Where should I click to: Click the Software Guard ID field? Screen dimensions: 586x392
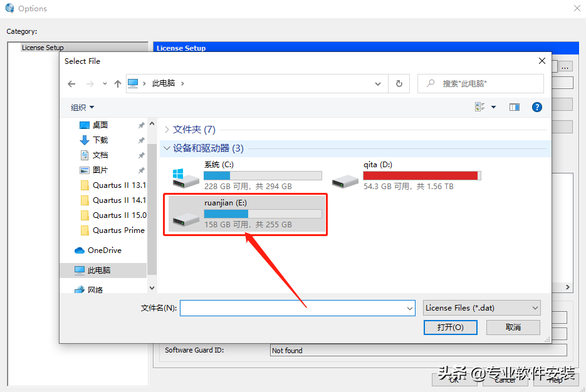pos(419,350)
